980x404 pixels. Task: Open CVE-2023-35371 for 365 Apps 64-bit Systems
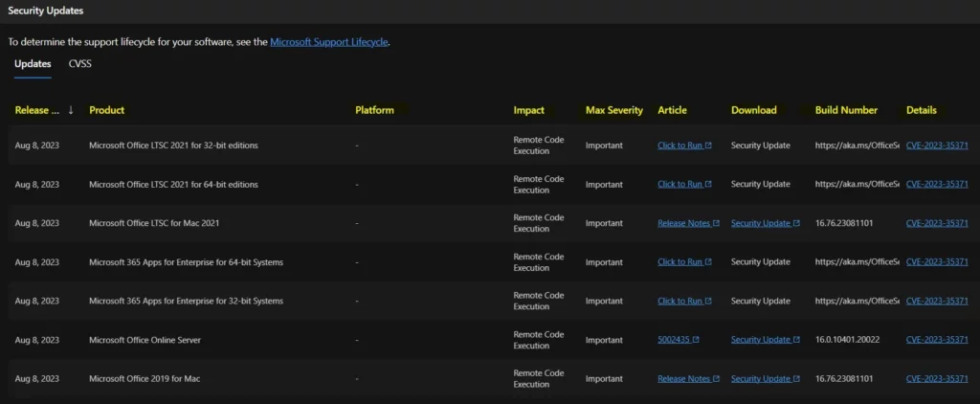point(937,262)
